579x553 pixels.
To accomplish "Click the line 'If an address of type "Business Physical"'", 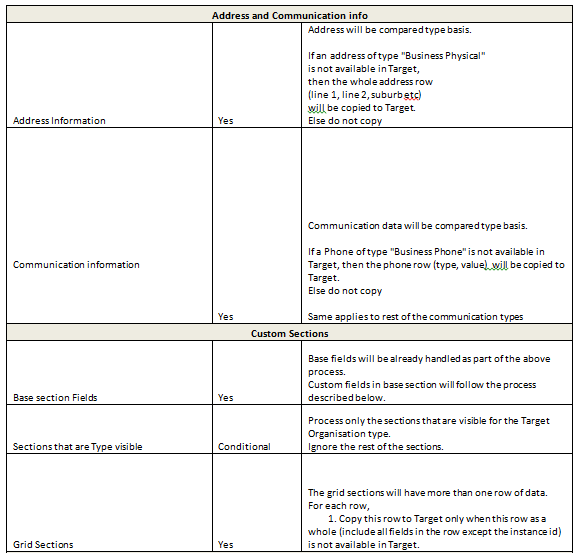I will coord(397,56).
